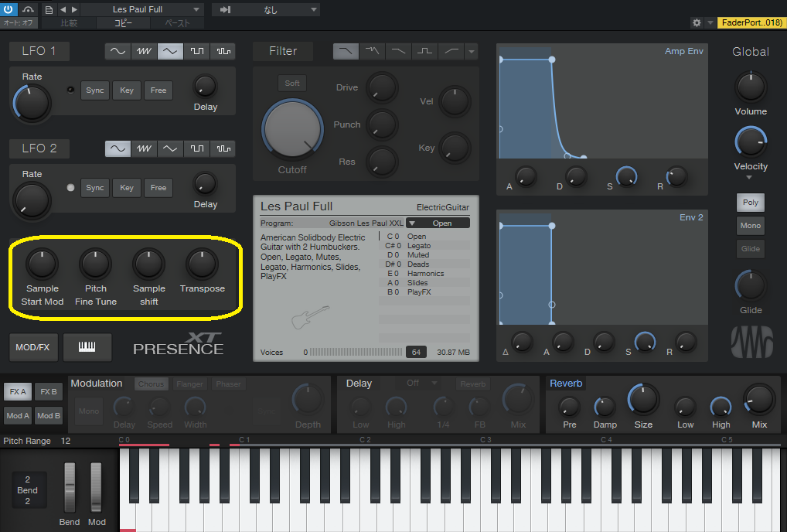Select Chorus modulation type
The image size is (787, 532).
pyautogui.click(x=151, y=384)
